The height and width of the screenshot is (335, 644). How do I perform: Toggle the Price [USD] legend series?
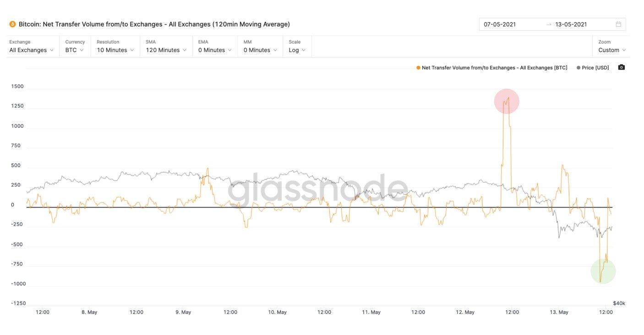pyautogui.click(x=593, y=68)
